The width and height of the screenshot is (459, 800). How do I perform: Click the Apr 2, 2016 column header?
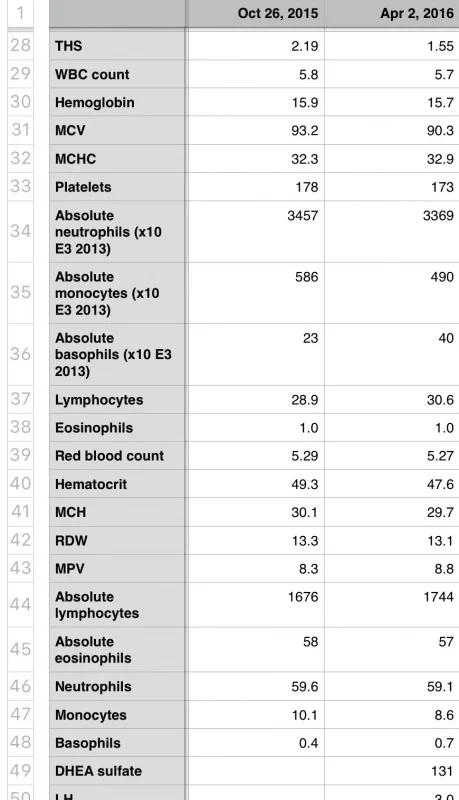point(392,13)
